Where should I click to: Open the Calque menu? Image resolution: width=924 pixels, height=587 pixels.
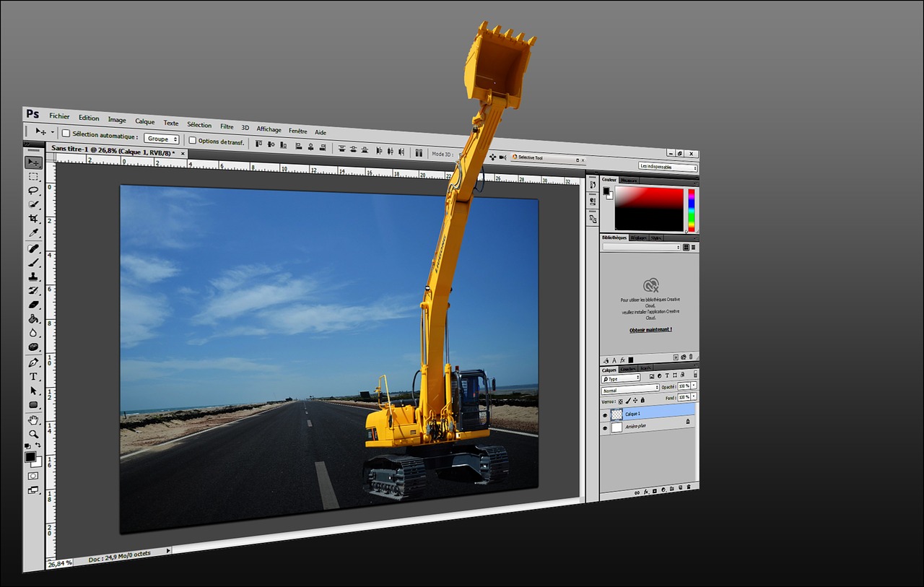145,121
